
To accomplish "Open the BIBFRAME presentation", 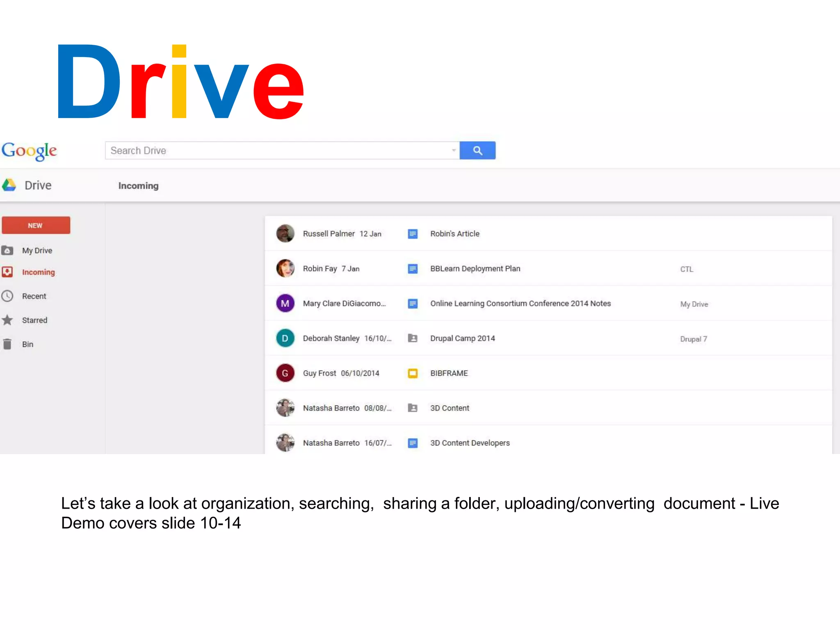I will pos(449,373).
